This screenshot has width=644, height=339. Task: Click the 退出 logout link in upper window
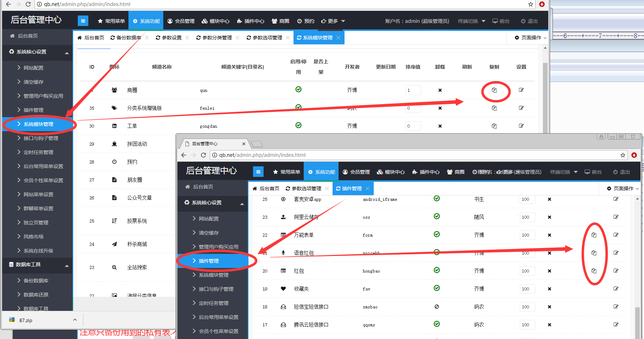tap(529, 21)
